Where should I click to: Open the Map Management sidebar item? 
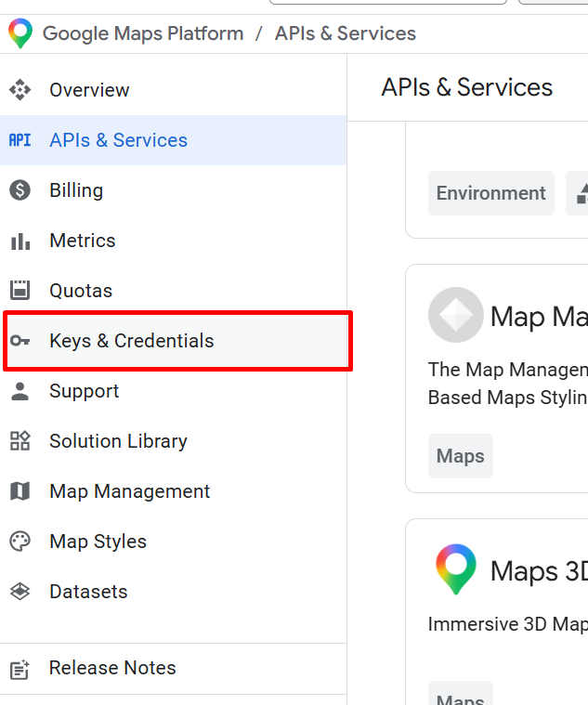point(129,491)
